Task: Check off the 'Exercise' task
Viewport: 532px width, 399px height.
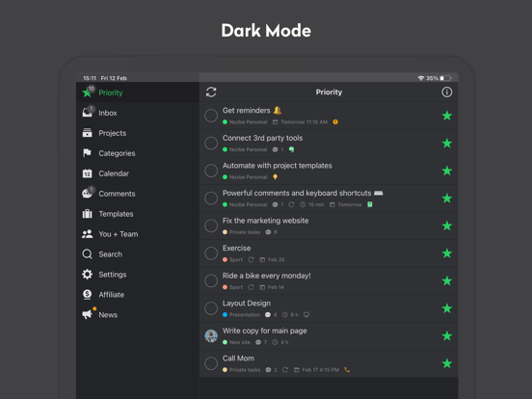Action: pos(211,253)
